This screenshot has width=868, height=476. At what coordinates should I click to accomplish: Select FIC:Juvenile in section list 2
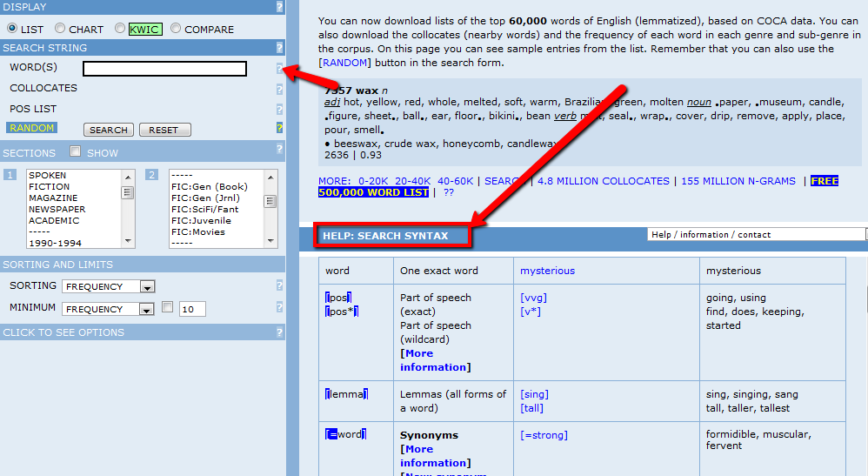pyautogui.click(x=201, y=220)
